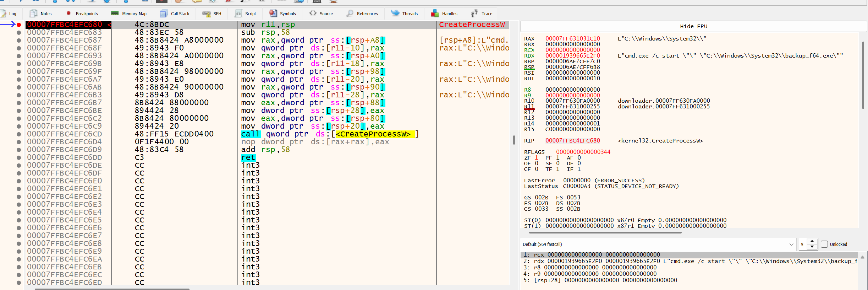
Task: Open the Handles tab
Action: click(x=444, y=14)
